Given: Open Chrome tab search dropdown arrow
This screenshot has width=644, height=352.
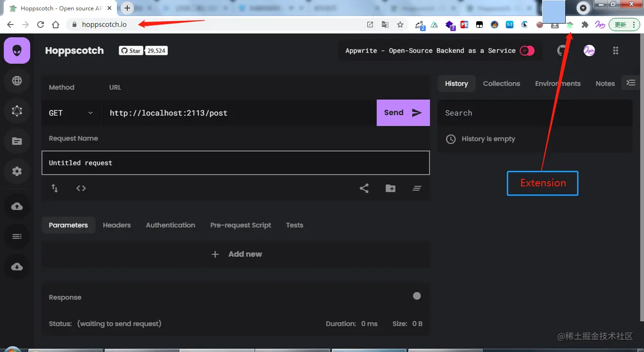Looking at the screenshot, I should pos(584,8).
